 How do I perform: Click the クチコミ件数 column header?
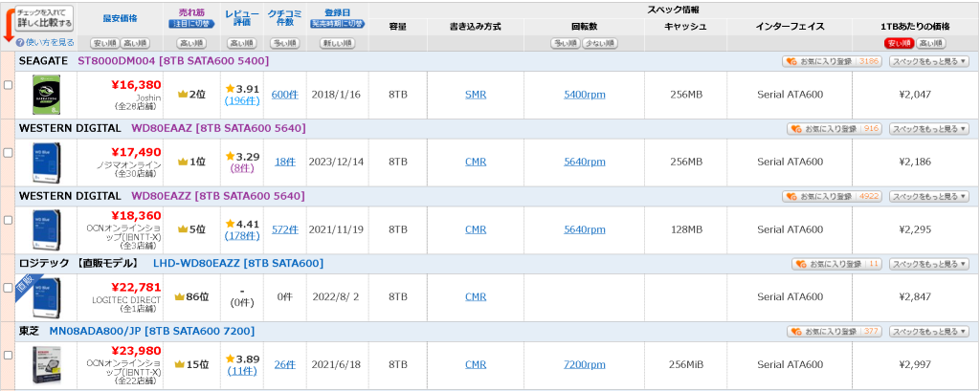click(285, 18)
